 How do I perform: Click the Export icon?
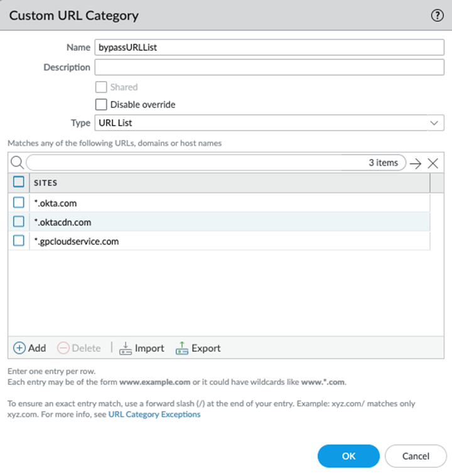182,348
